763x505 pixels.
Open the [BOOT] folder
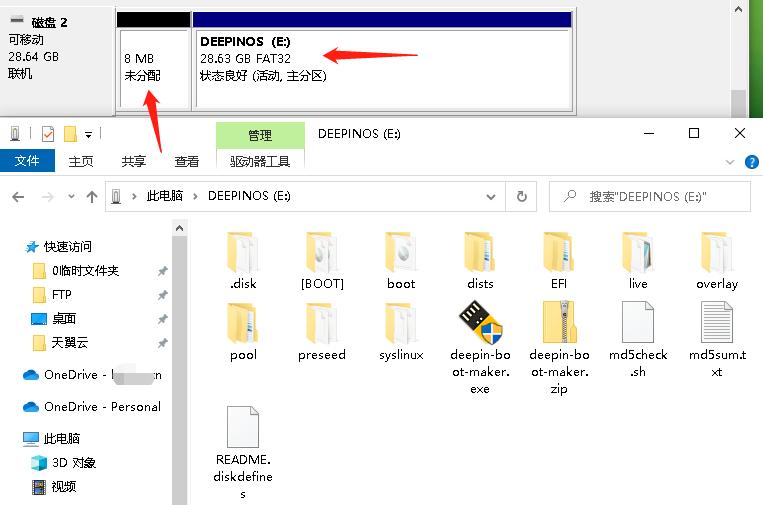tap(322, 261)
